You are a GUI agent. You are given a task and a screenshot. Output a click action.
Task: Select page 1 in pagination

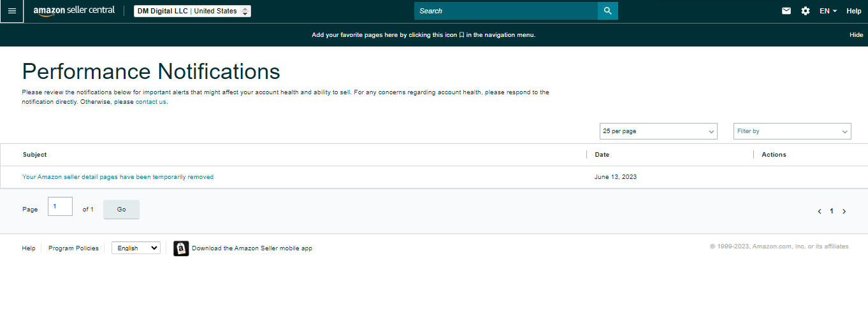click(x=832, y=211)
